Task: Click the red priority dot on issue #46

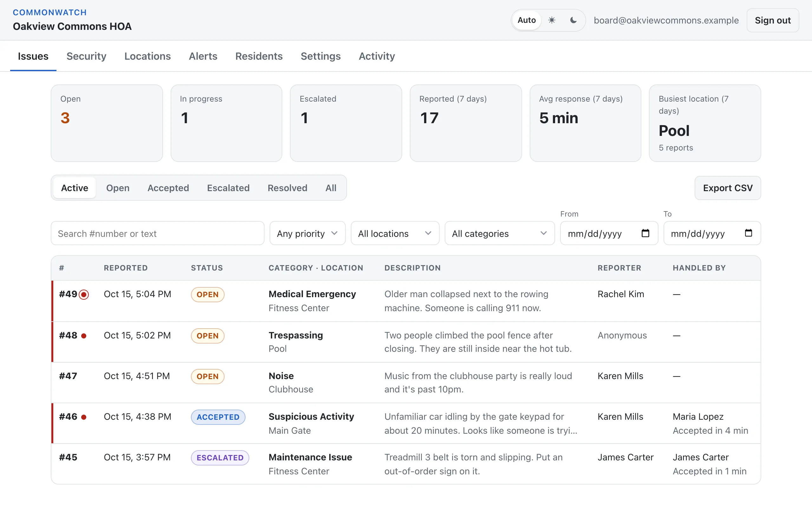Action: tap(84, 417)
